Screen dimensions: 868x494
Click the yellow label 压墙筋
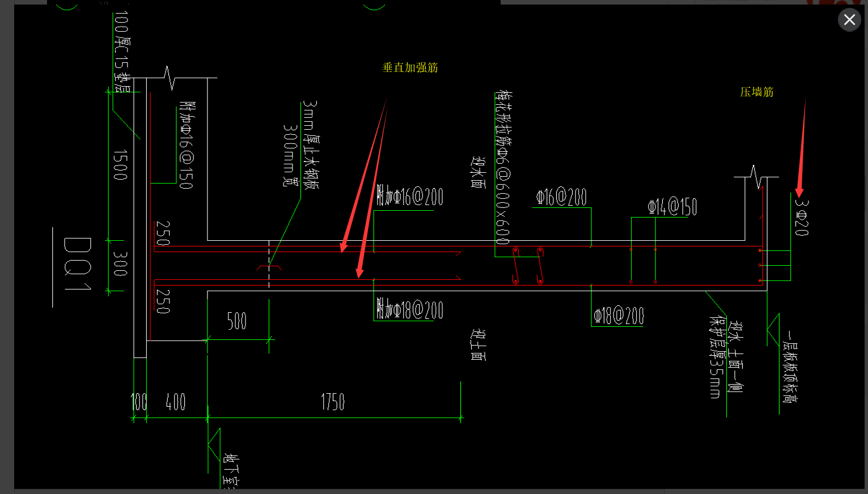757,92
